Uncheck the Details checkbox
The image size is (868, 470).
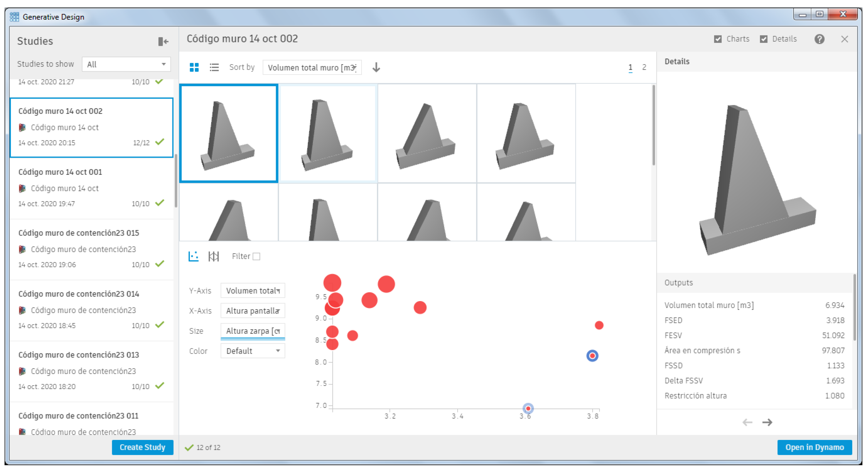pos(764,39)
